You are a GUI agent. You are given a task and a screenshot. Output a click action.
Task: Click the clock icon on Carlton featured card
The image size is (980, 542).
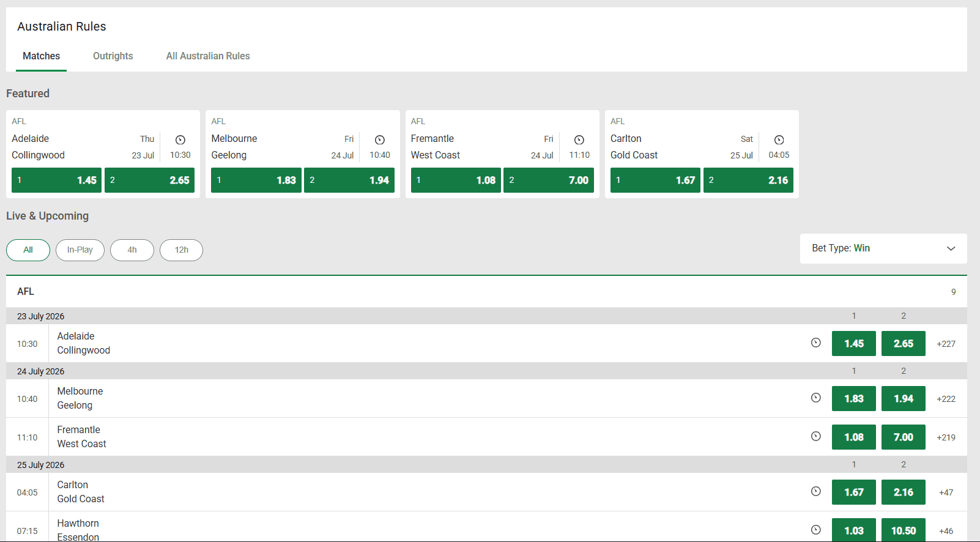tap(779, 139)
